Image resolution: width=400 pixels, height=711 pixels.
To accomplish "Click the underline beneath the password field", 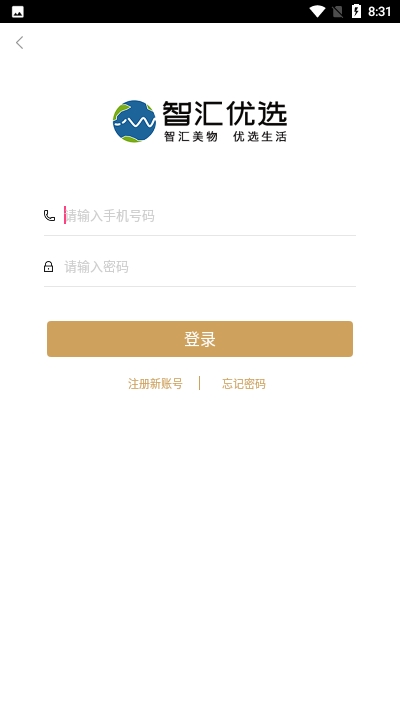I will pyautogui.click(x=200, y=286).
